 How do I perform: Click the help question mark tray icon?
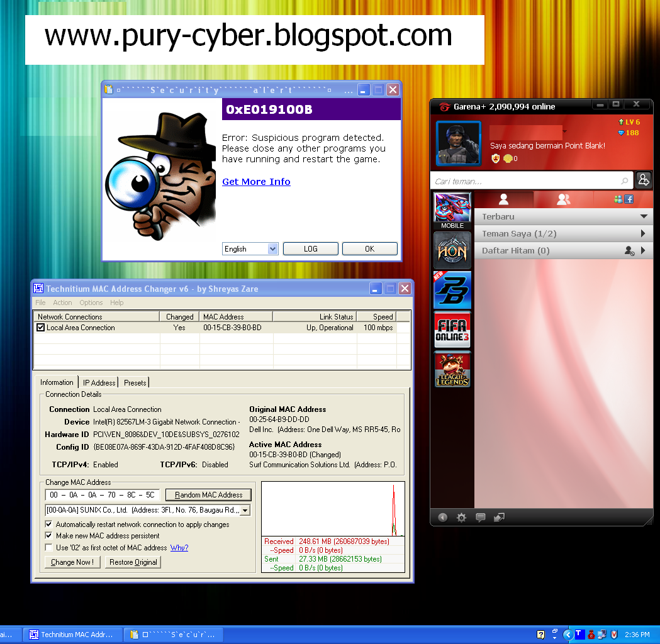pyautogui.click(x=541, y=635)
